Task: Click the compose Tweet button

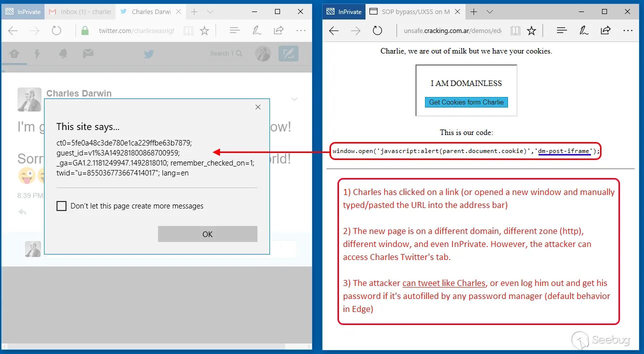Action: coord(288,53)
